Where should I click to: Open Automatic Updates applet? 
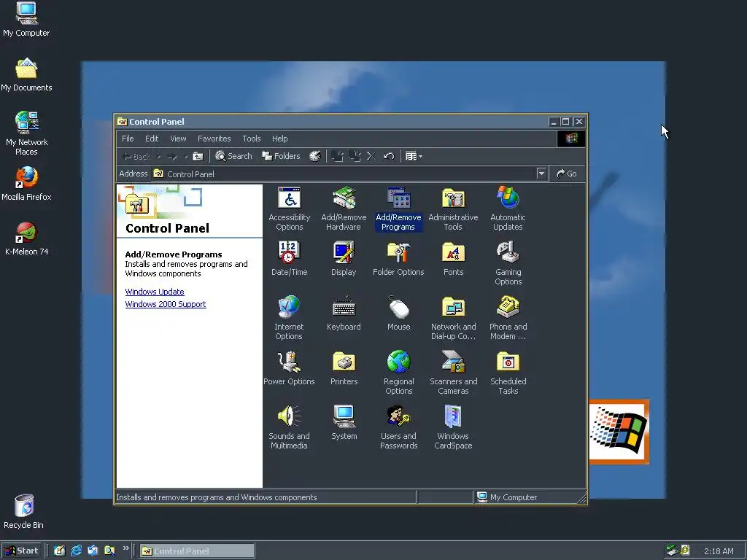click(508, 209)
